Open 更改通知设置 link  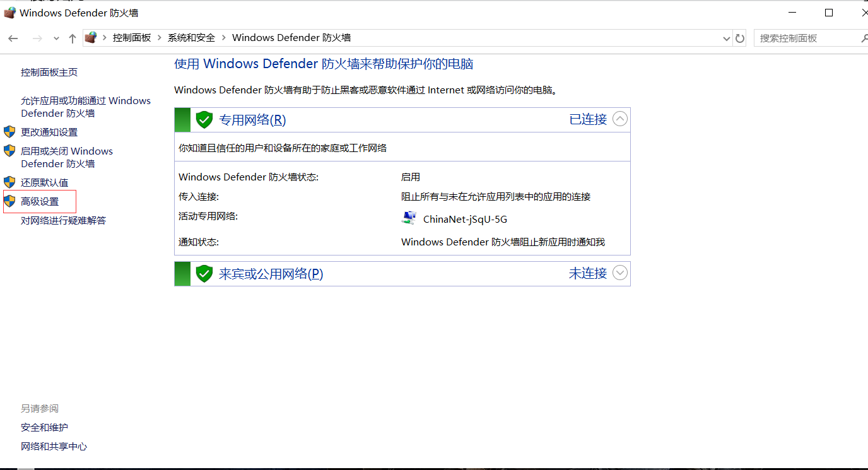coord(49,132)
